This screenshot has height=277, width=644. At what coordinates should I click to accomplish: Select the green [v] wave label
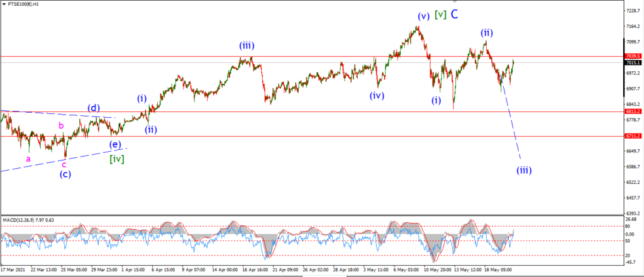(440, 15)
